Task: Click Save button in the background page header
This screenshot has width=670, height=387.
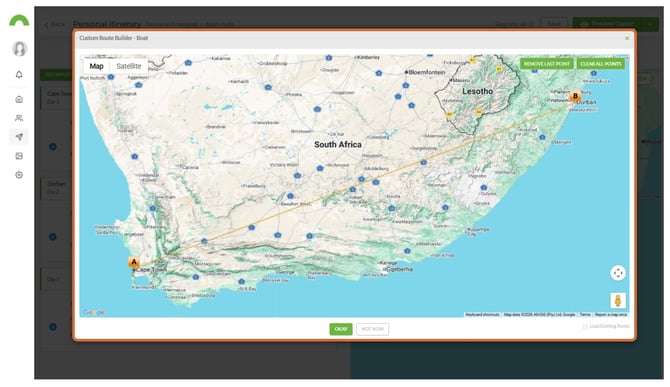Action: tap(554, 23)
